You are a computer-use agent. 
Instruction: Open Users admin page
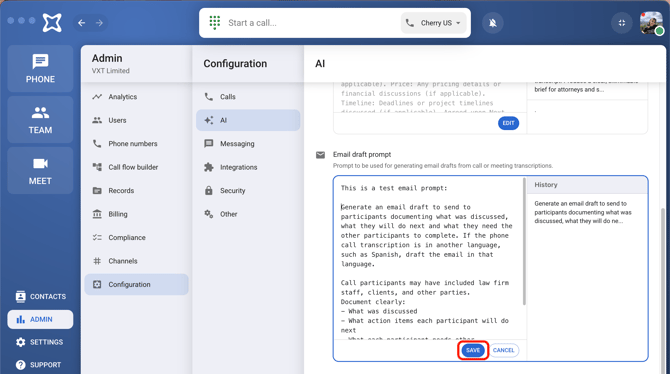pos(136,120)
